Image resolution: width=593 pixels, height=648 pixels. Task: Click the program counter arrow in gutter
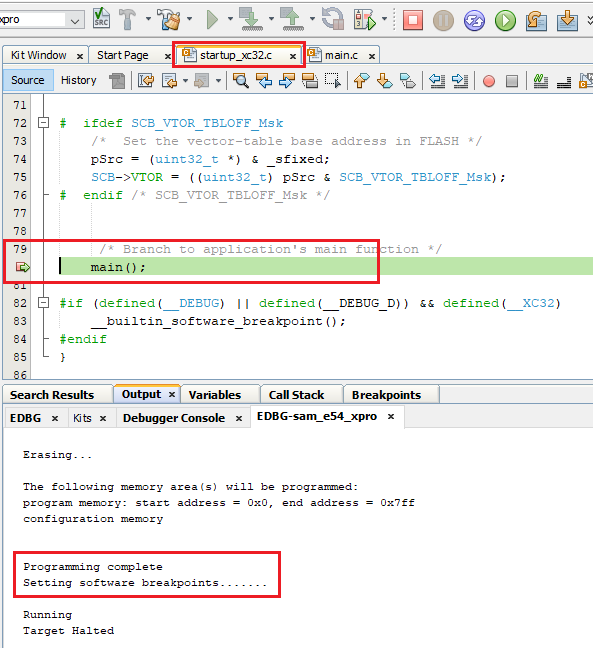click(x=23, y=267)
